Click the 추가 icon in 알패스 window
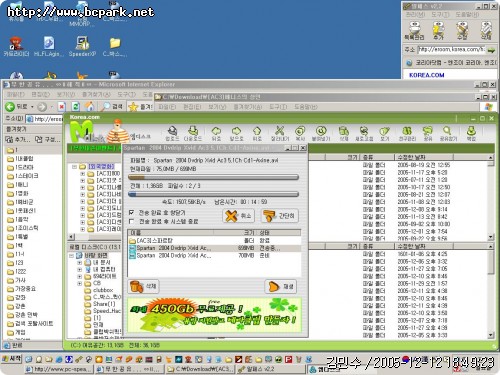This screenshot has height=375, width=500. [x=438, y=31]
